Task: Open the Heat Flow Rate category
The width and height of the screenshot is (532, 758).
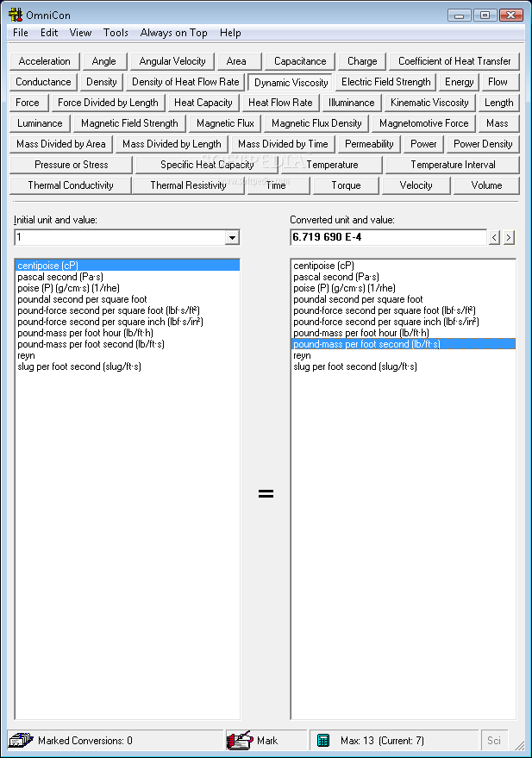Action: [280, 103]
